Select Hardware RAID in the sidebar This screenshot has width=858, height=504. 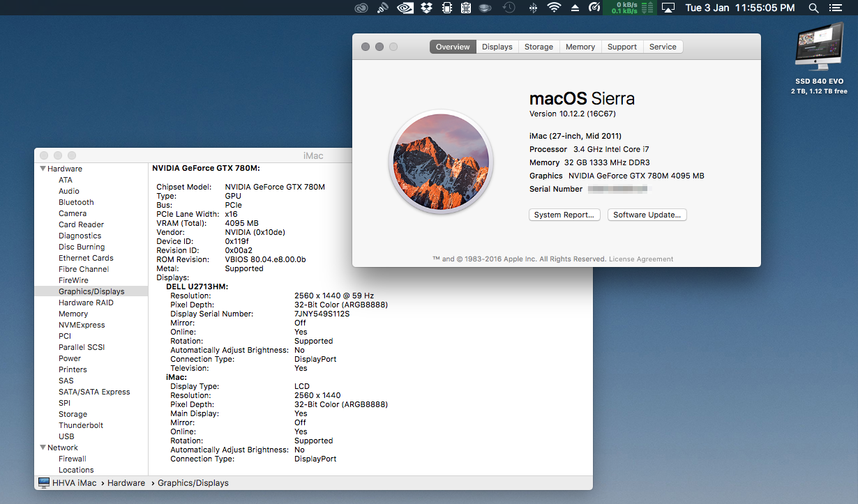[x=86, y=303]
